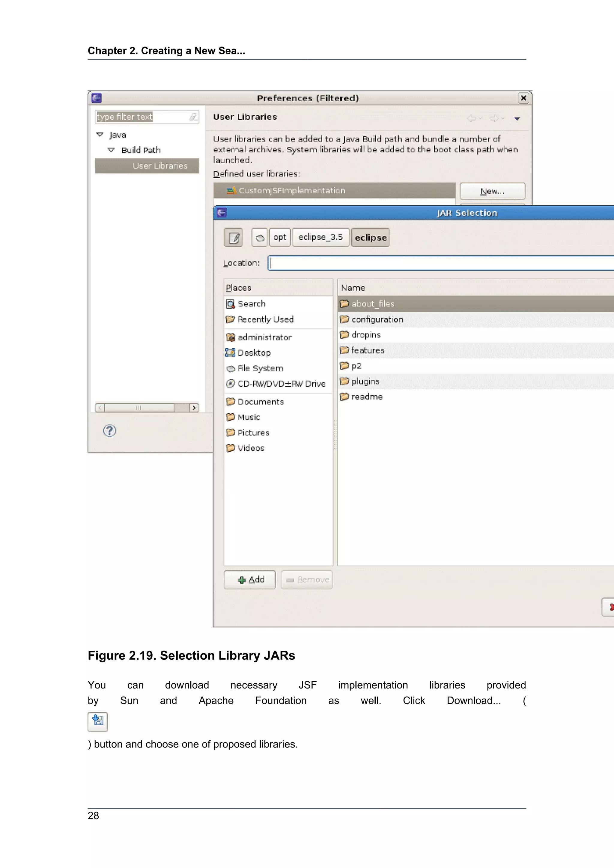Select Search in Places list
The image size is (614, 868).
click(x=278, y=304)
